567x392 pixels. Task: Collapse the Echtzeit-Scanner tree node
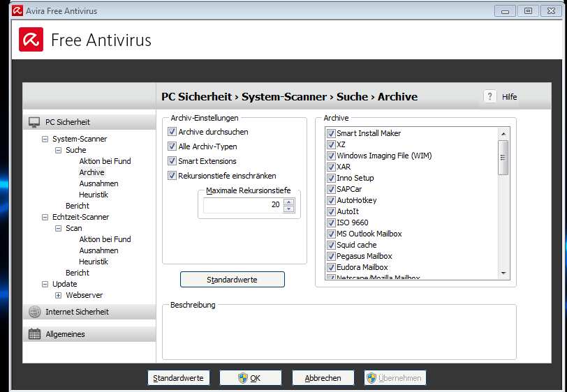[45, 217]
